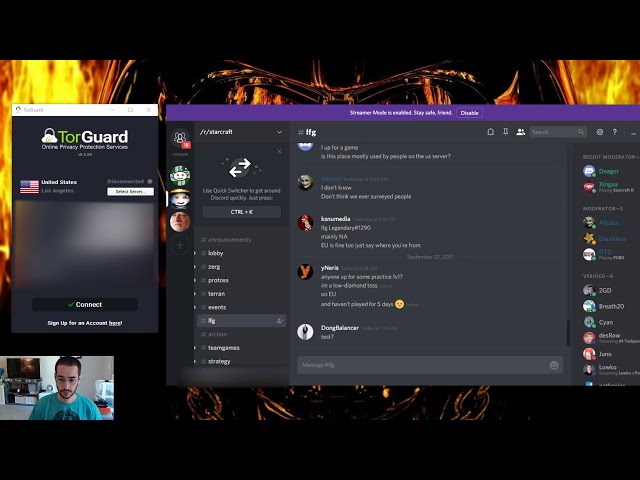Click the CTRL + K button
640x480 pixels.
tap(242, 212)
